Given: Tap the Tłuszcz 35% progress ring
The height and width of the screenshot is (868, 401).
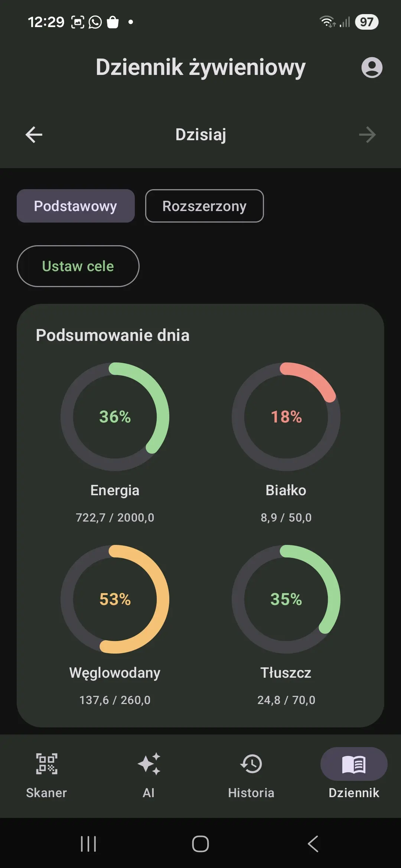Looking at the screenshot, I should click(286, 599).
